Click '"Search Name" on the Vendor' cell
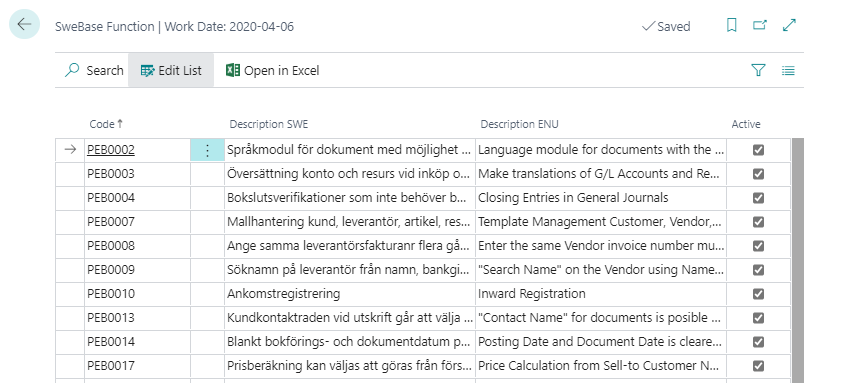 601,270
